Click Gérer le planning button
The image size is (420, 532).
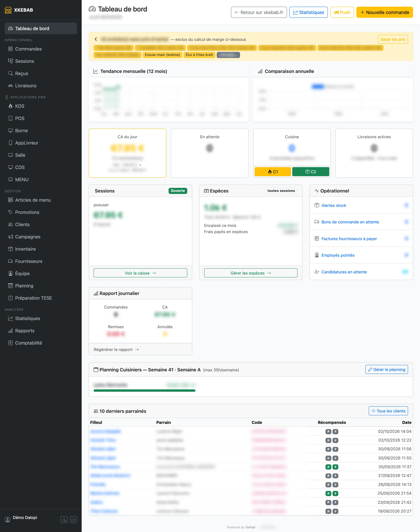[387, 369]
